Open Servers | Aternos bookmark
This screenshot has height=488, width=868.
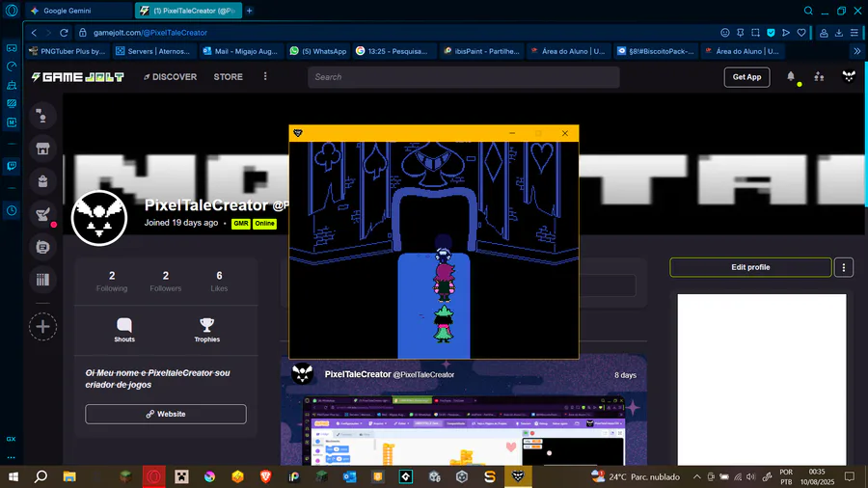152,51
